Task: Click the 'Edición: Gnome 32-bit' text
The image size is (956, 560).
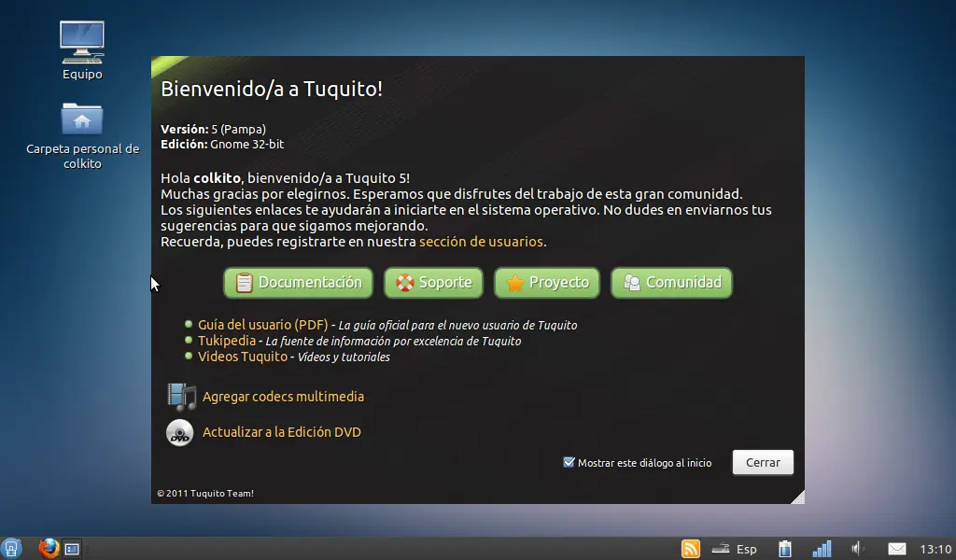Action: coord(222,145)
